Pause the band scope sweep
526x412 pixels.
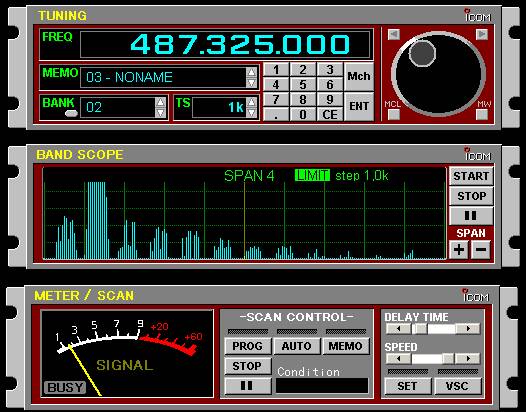(x=471, y=216)
